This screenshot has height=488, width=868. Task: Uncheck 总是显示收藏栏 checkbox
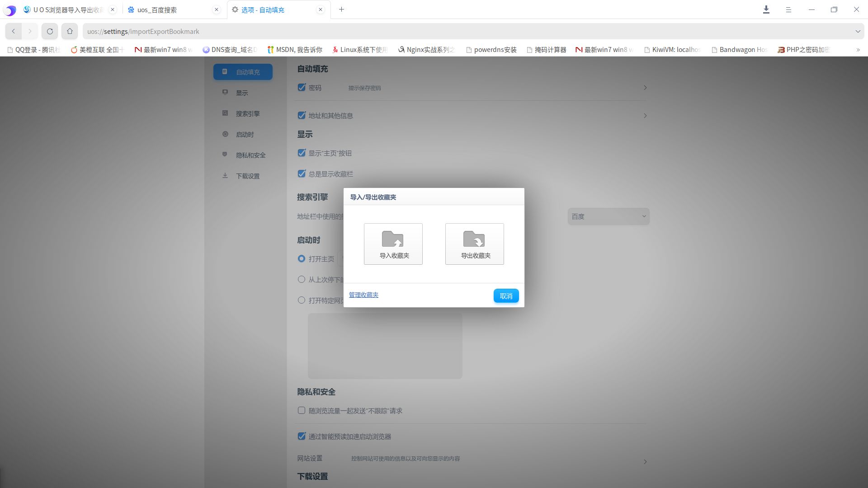tap(302, 174)
